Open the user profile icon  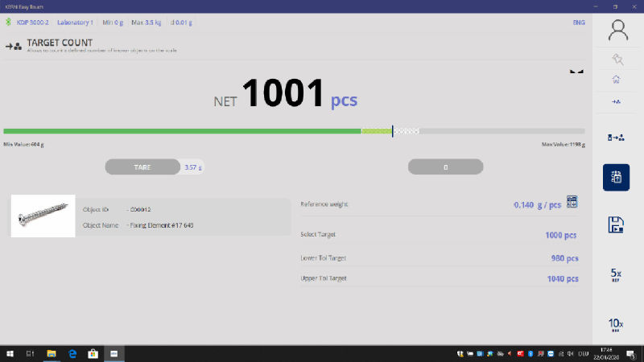tap(617, 31)
